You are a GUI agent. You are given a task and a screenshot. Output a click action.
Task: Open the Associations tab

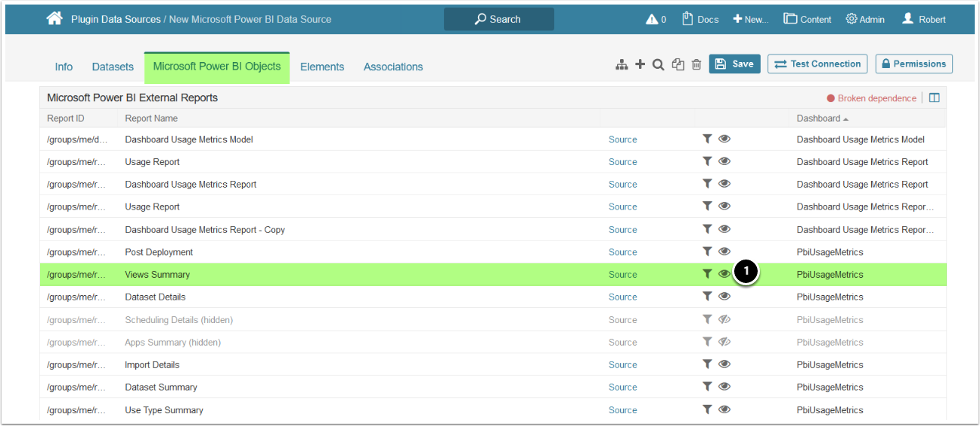(x=393, y=67)
